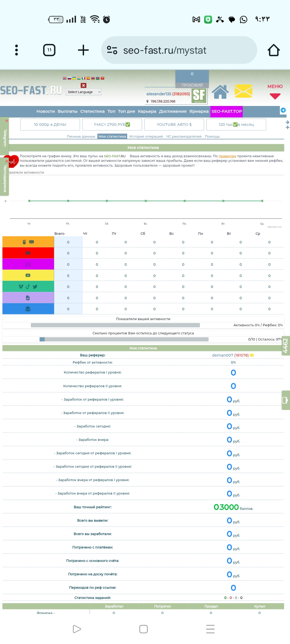The width and height of the screenshot is (290, 644).
Task: Open the Select Language dropdown
Action: click(x=84, y=92)
